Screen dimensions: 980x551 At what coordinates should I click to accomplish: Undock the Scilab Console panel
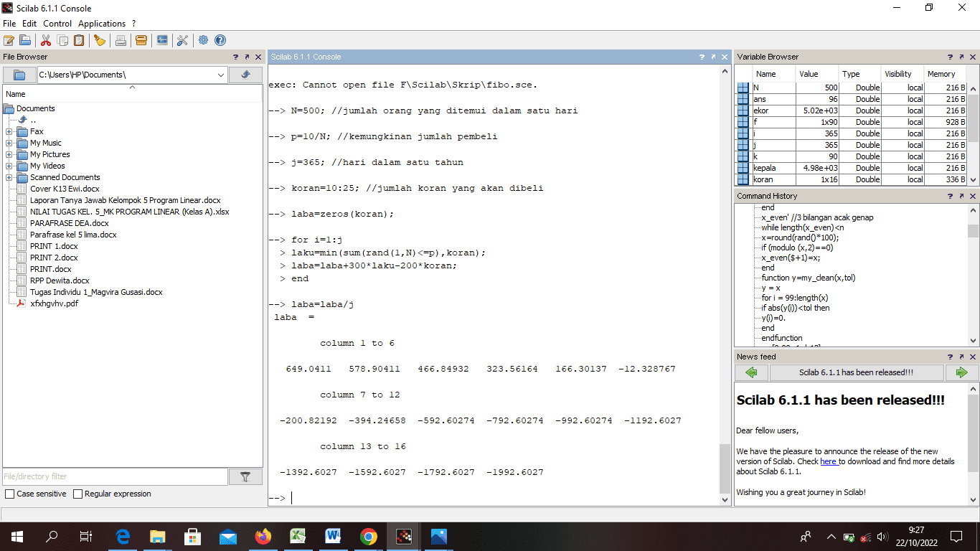coord(712,57)
